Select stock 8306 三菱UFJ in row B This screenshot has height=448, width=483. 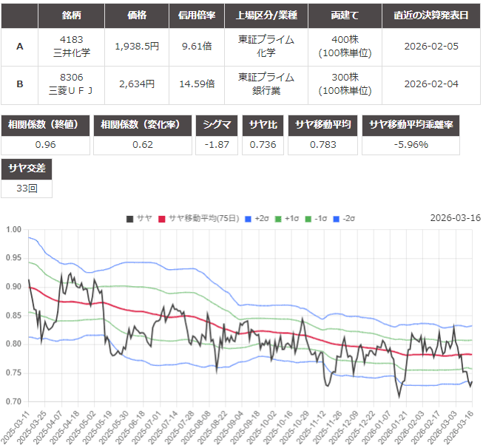(71, 84)
